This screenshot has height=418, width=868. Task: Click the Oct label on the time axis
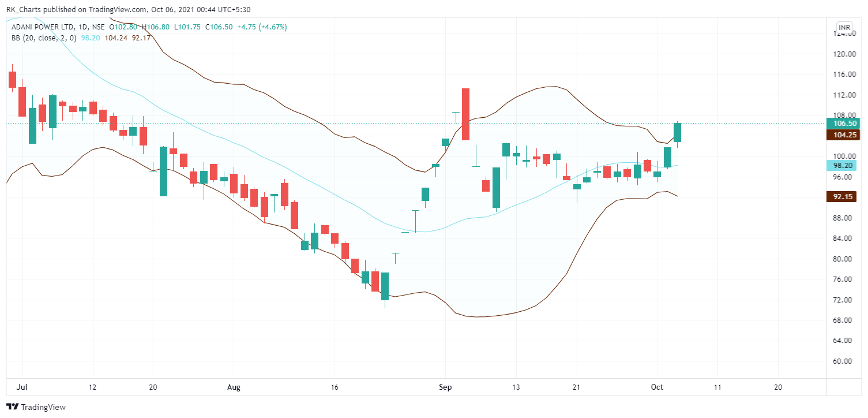pyautogui.click(x=657, y=387)
